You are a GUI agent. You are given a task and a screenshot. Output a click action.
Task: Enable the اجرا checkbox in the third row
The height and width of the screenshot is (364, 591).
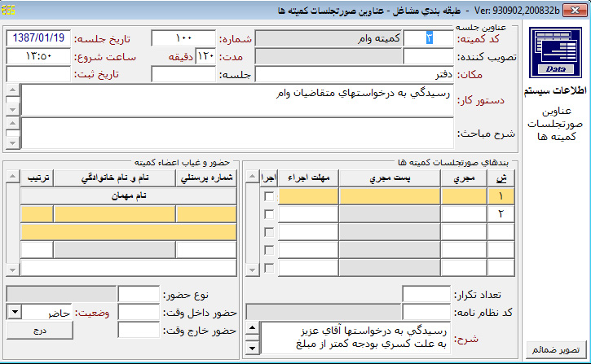(269, 232)
